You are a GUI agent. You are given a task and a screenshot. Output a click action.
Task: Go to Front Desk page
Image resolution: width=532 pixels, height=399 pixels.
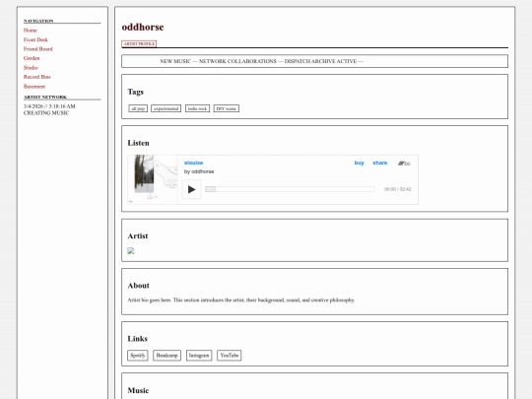[35, 39]
